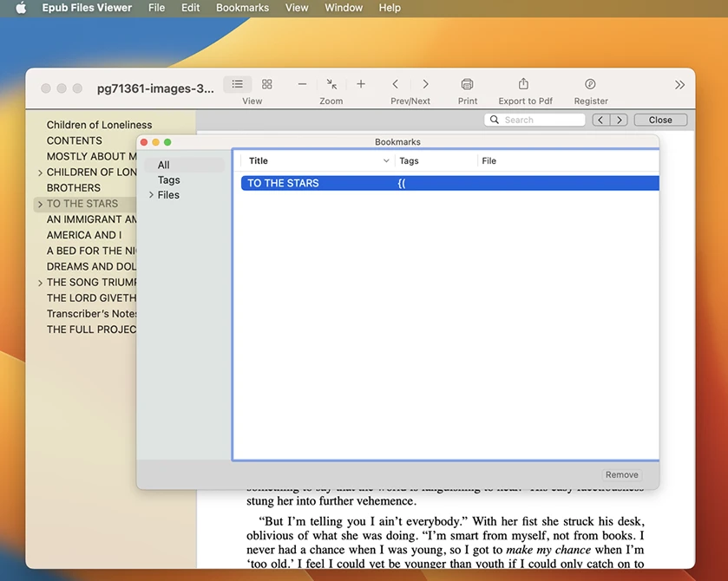Select the All filter in Bookmarks
Viewport: 728px width, 581px height.
(x=163, y=164)
